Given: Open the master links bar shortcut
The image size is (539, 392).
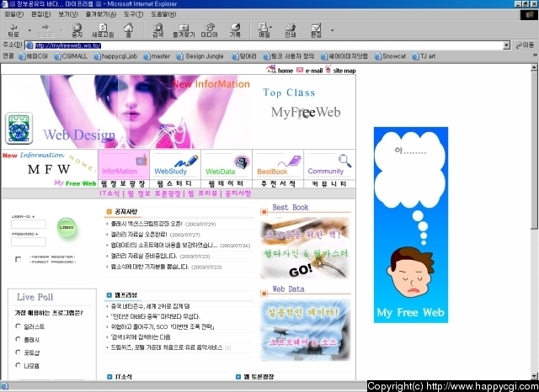Looking at the screenshot, I should (157, 56).
